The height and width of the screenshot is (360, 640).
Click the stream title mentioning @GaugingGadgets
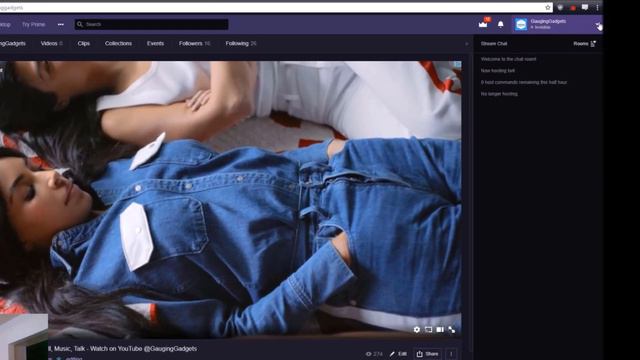point(122,349)
